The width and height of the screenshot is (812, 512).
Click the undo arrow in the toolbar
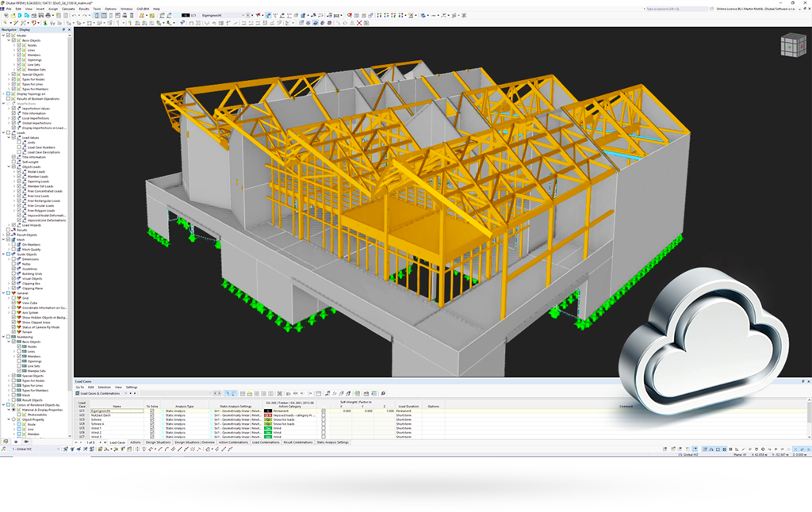(x=74, y=16)
